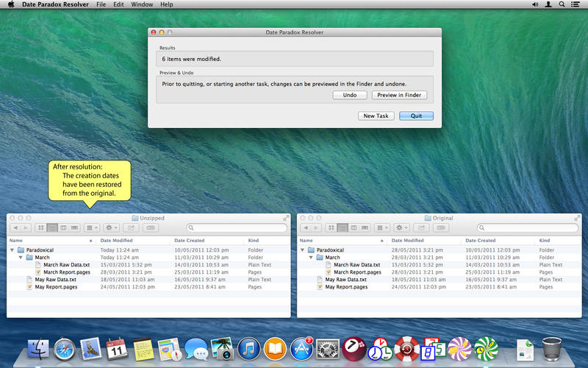This screenshot has width=588, height=368.
Task: Open Finder from the Dock
Action: point(38,349)
